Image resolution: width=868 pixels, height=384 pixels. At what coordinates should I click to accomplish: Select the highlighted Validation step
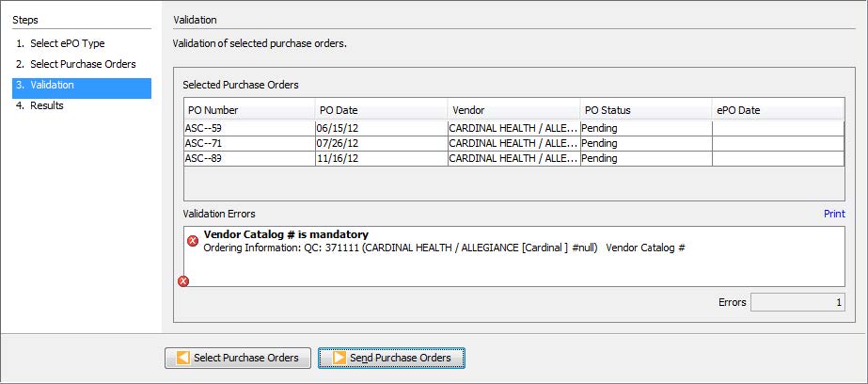[81, 86]
